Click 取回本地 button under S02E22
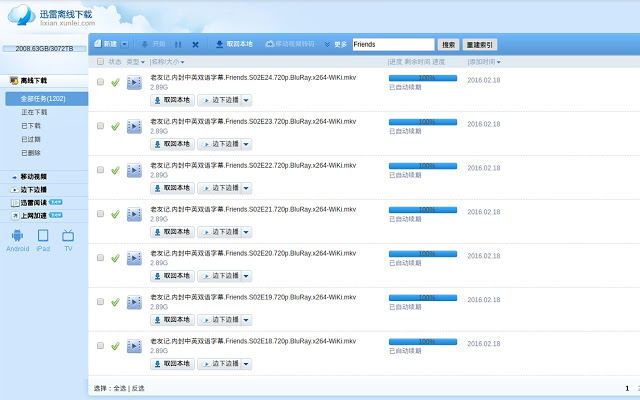The height and width of the screenshot is (400, 640). 172,188
